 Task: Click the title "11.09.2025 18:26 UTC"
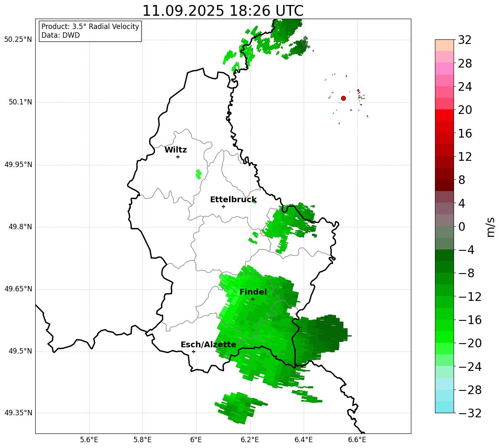click(x=223, y=11)
